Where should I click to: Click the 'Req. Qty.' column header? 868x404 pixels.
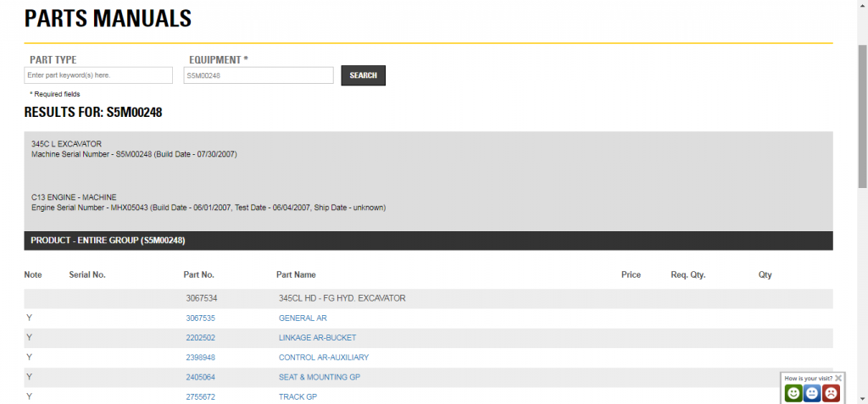pos(688,274)
